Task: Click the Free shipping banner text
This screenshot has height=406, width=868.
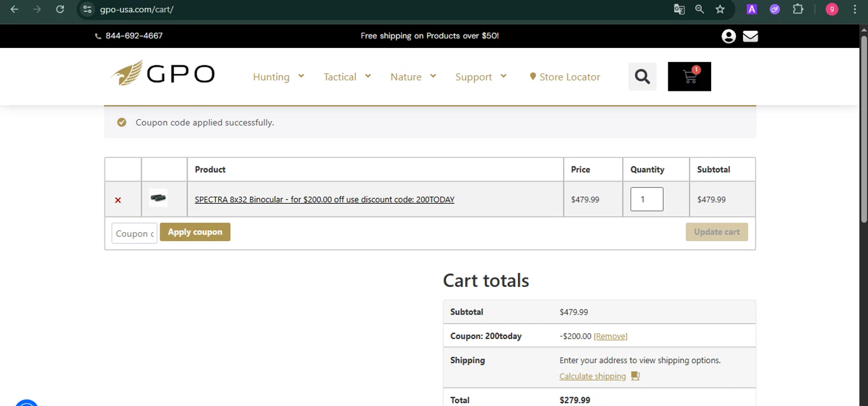Action: coord(429,36)
